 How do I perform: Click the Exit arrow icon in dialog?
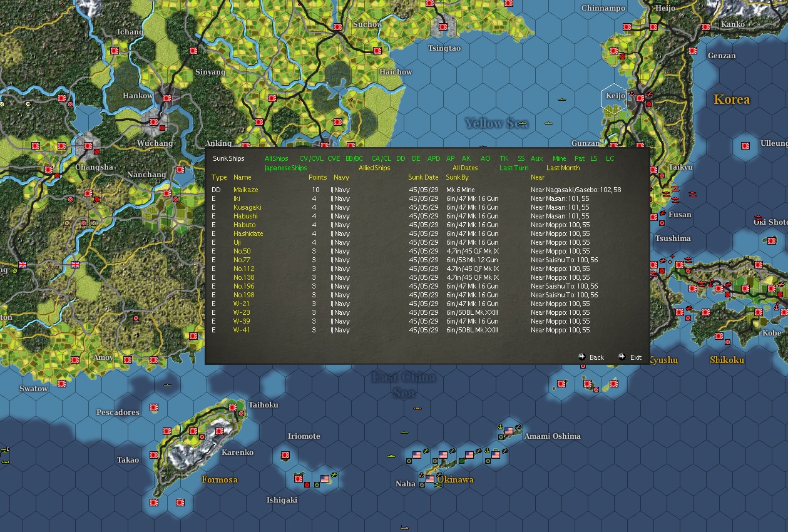pyautogui.click(x=622, y=357)
